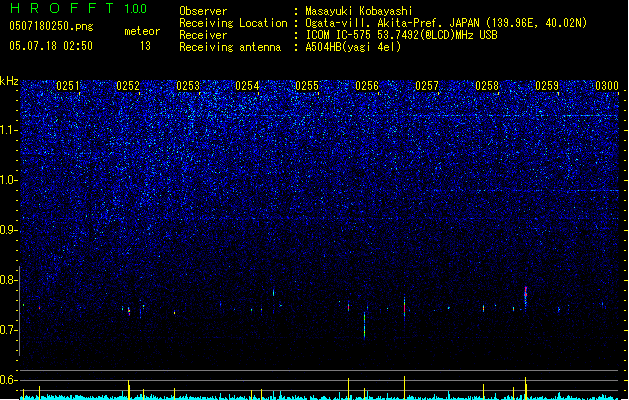
Task: Click the HROFFT 1.0.0 title text
Action: click(78, 8)
